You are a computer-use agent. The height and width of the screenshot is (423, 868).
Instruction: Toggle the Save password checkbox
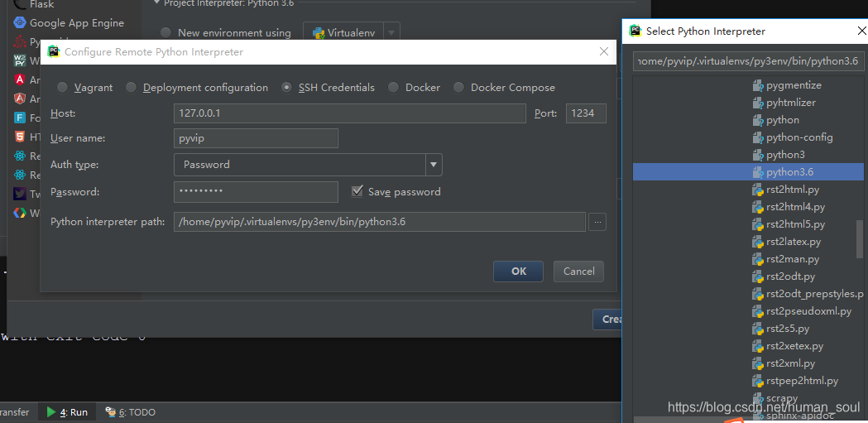pyautogui.click(x=357, y=191)
